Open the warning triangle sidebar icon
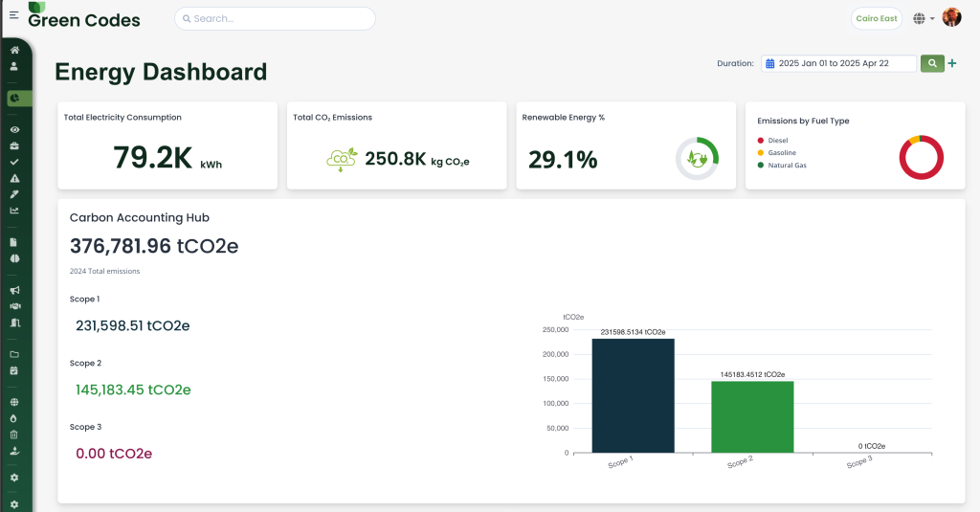This screenshot has width=980, height=512. (14, 178)
